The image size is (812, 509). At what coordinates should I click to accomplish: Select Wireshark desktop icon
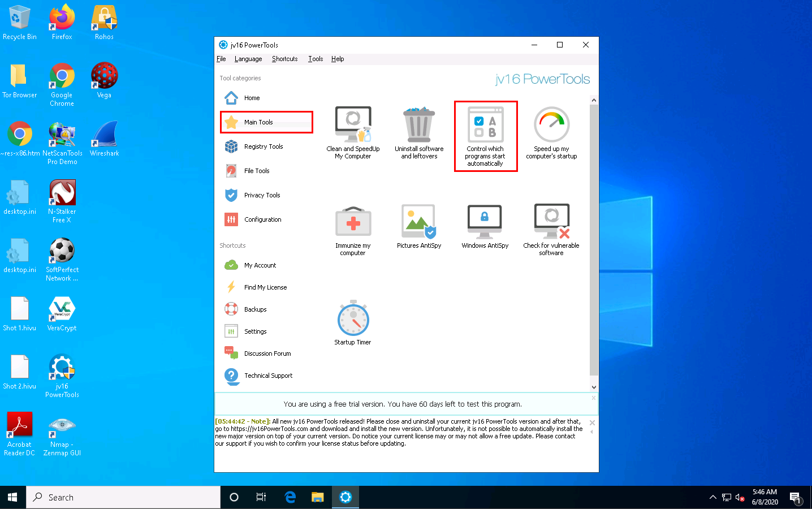pos(104,139)
